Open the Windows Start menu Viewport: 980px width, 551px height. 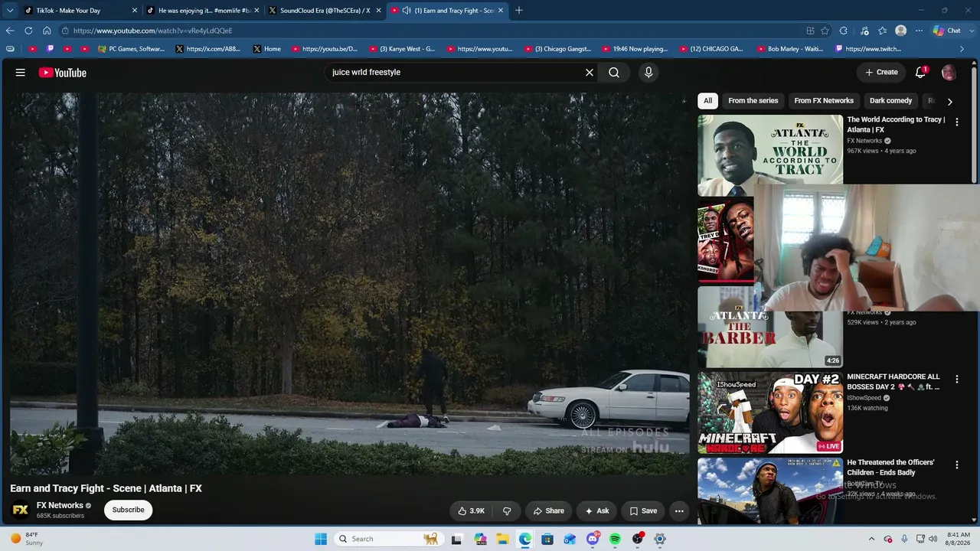click(321, 539)
